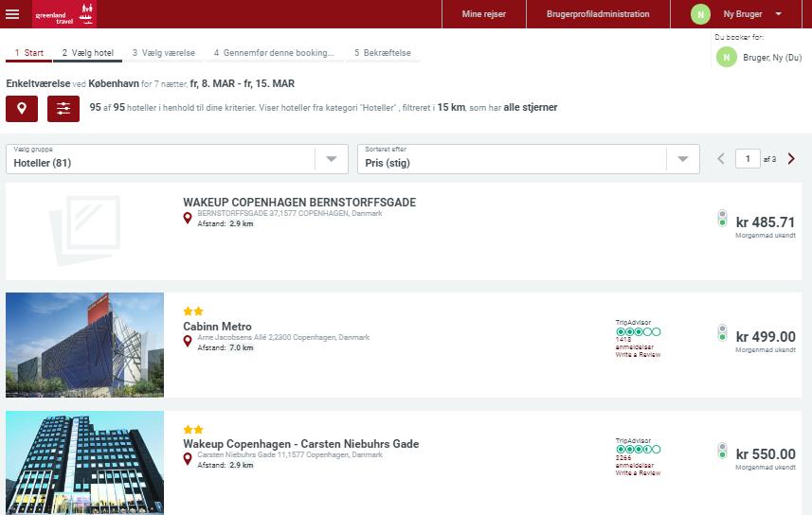Open map view with location pin button
Image resolution: width=812 pixels, height=515 pixels.
pyautogui.click(x=22, y=109)
